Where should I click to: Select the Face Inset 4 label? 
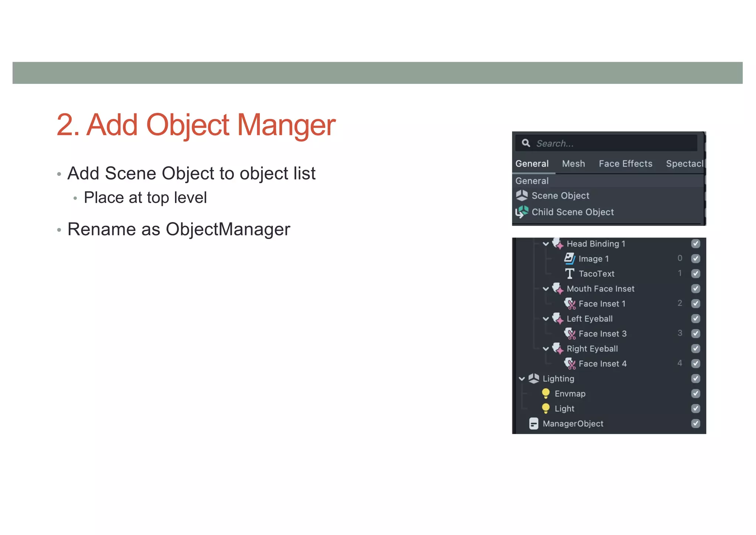point(602,364)
